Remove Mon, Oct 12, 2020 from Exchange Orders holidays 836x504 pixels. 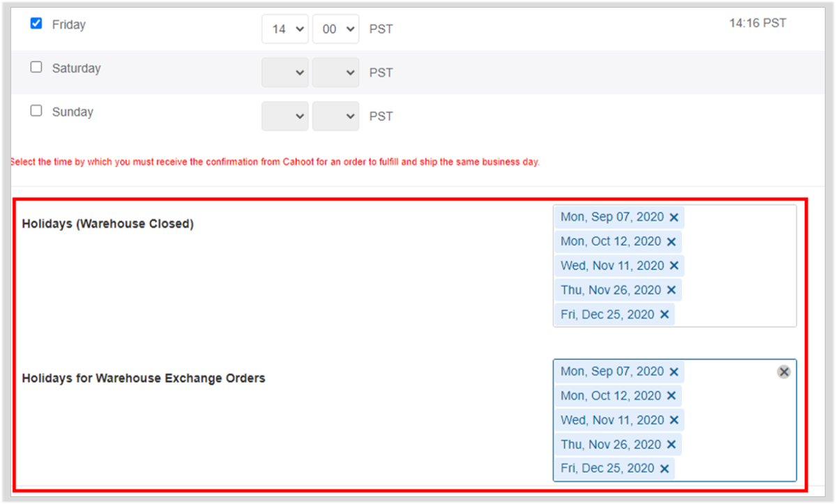pos(671,396)
